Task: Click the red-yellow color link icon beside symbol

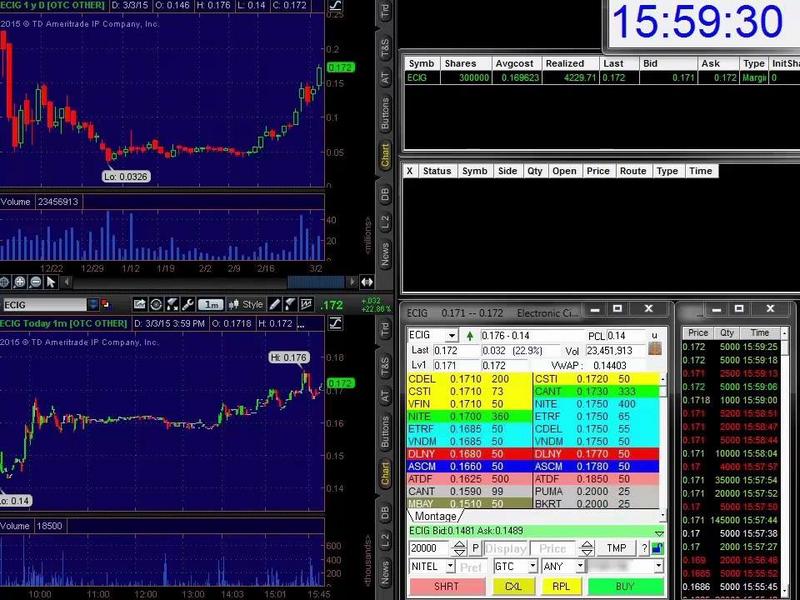Action: click(x=106, y=304)
